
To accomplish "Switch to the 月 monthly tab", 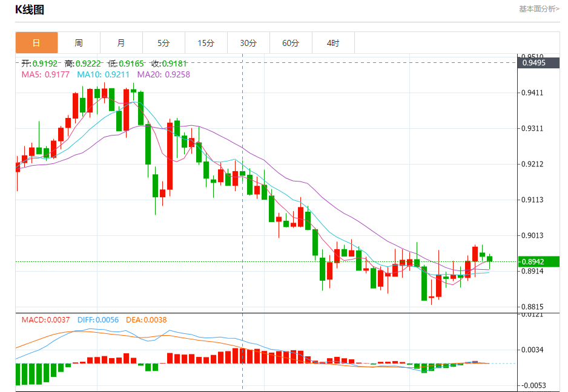I will coord(121,43).
